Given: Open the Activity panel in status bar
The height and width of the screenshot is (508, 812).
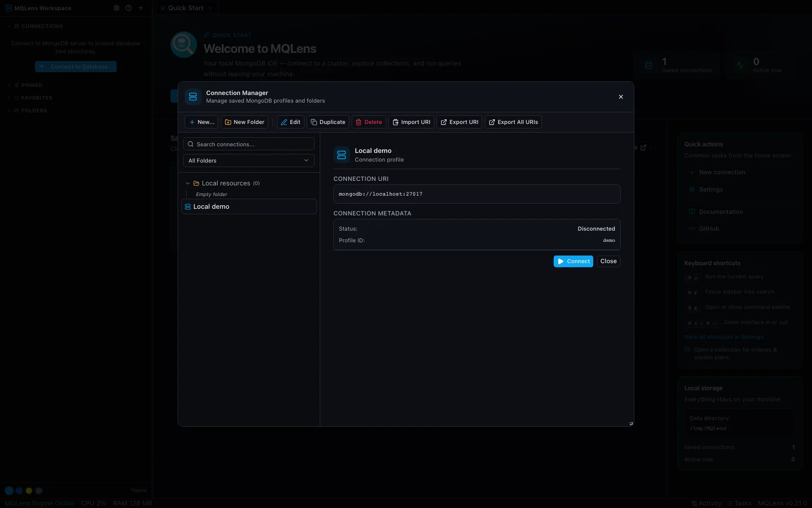Looking at the screenshot, I should [706, 503].
